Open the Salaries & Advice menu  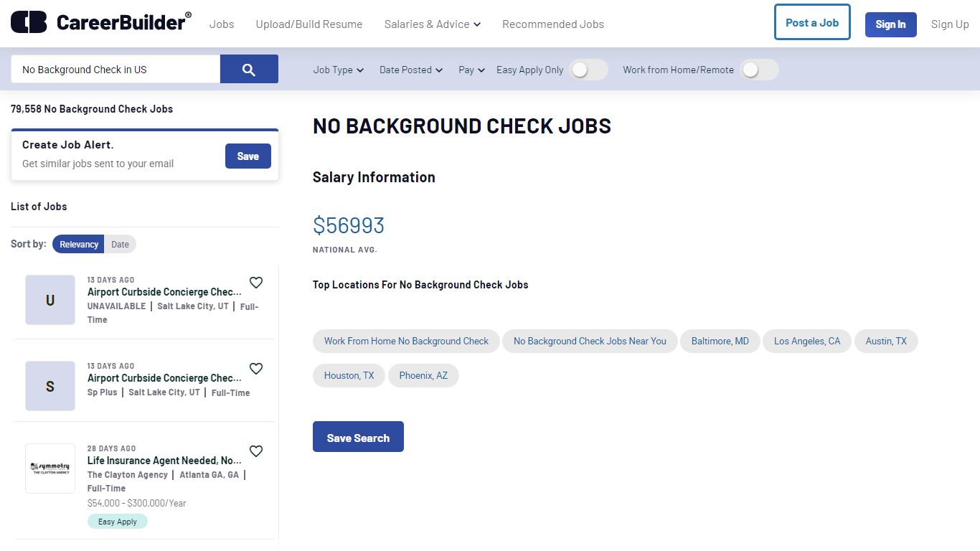[433, 24]
